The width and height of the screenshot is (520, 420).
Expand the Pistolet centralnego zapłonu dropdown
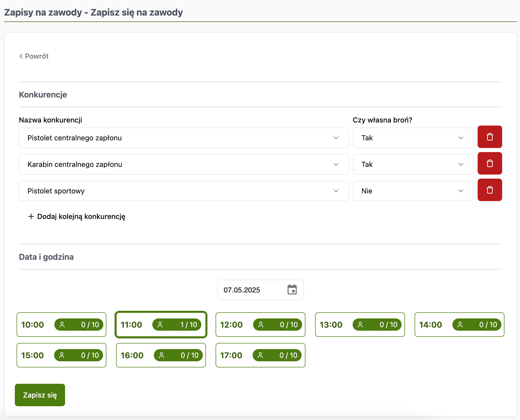183,138
